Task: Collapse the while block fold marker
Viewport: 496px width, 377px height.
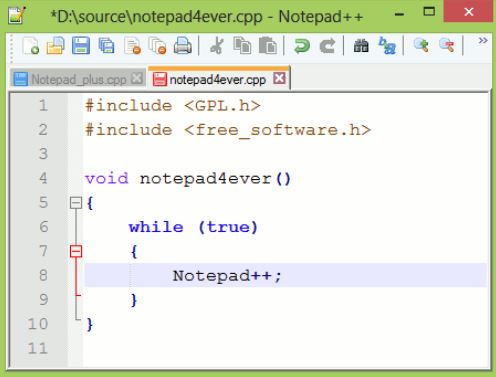Action: [x=76, y=251]
